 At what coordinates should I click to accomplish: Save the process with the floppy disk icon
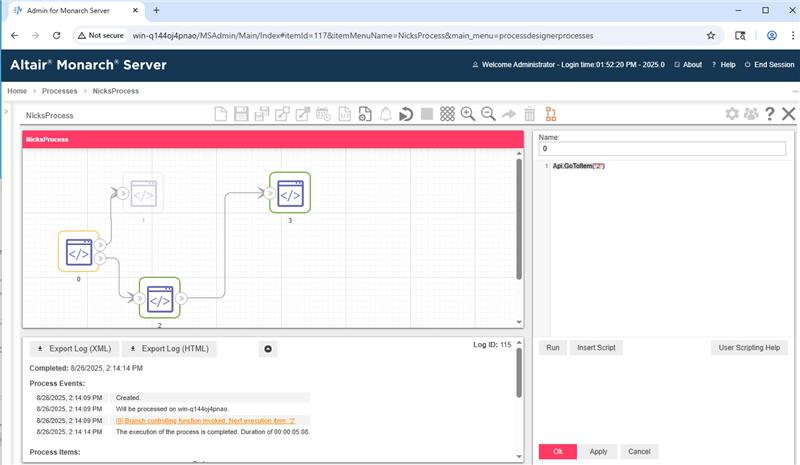point(241,114)
